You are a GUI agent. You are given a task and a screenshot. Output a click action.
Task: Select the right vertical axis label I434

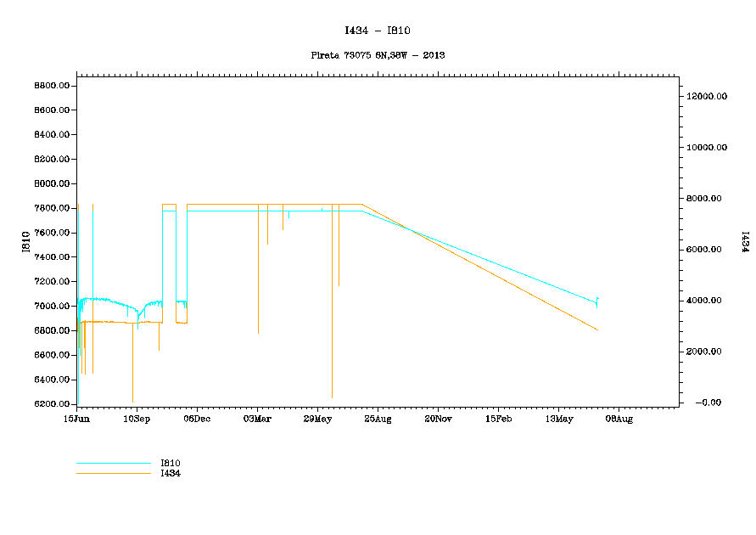coord(744,242)
